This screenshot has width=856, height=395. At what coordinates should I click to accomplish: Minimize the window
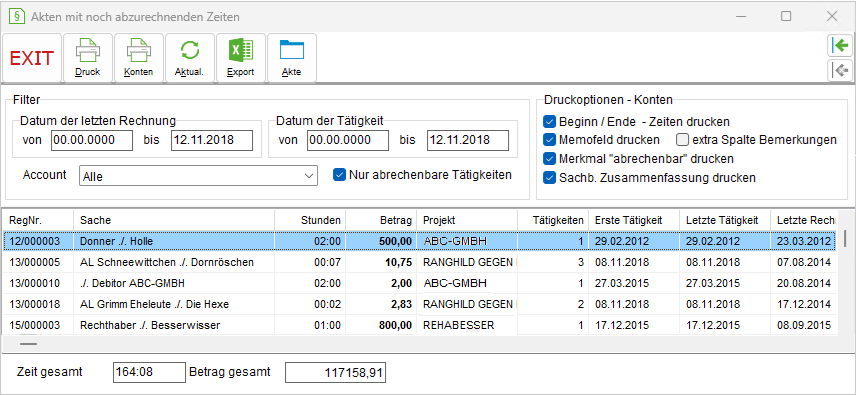tap(740, 16)
